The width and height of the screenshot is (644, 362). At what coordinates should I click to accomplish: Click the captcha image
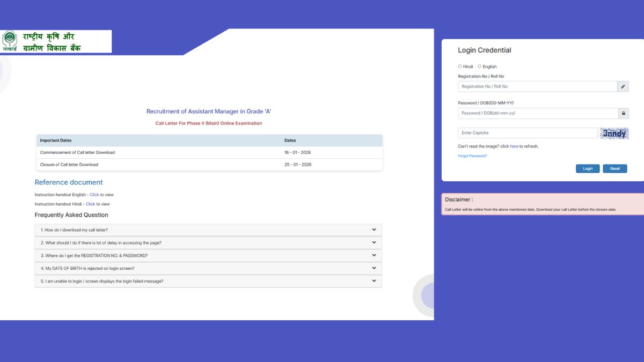tap(614, 134)
